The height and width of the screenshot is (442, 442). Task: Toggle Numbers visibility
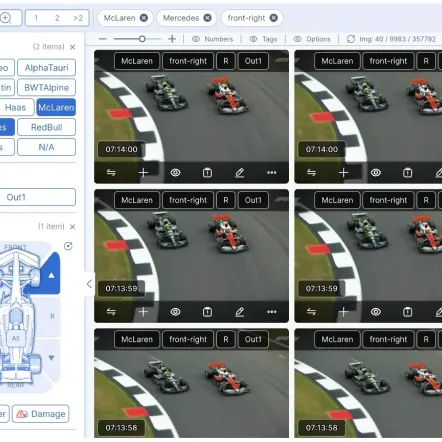212,39
